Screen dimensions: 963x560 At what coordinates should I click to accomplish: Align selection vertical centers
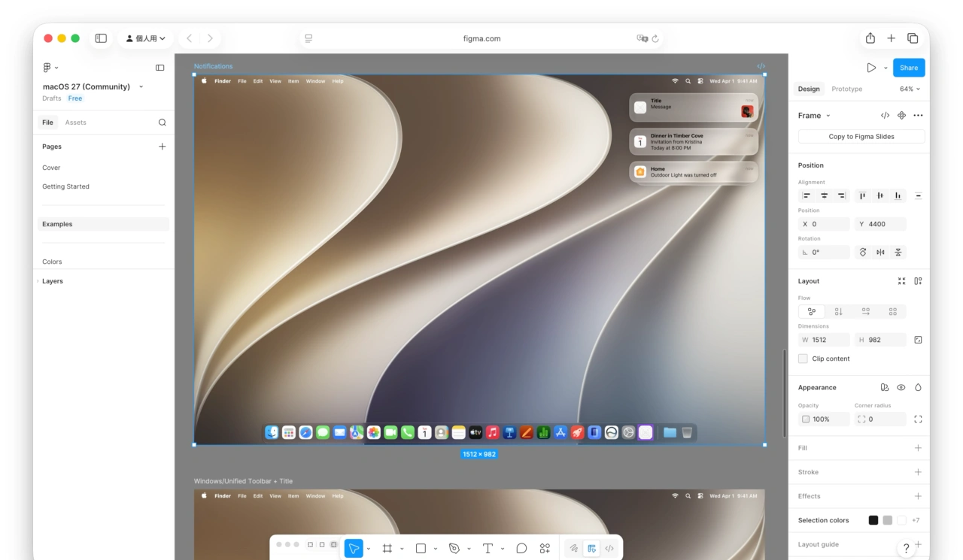880,195
